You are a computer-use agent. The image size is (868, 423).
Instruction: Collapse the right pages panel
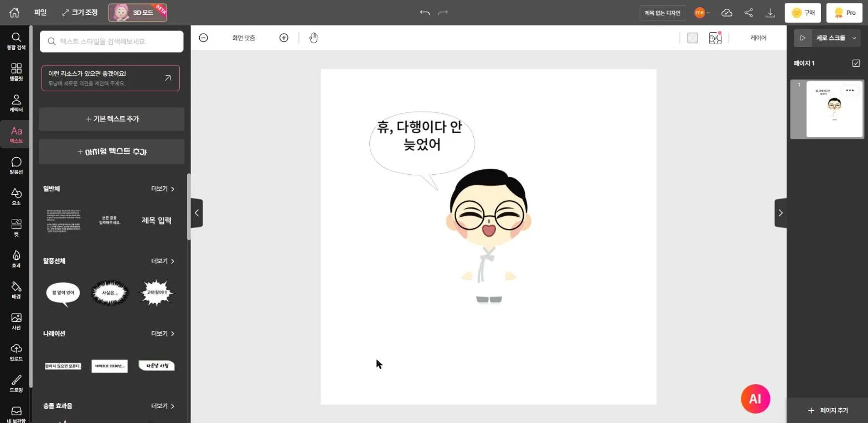pyautogui.click(x=781, y=213)
